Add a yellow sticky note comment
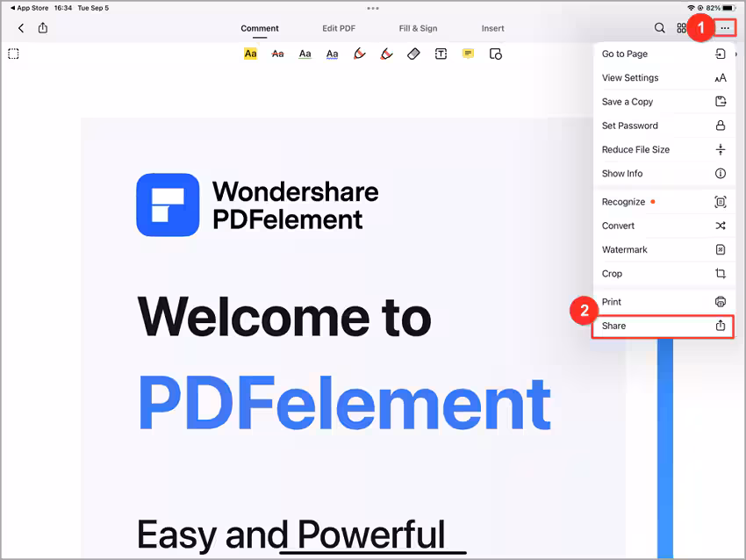Viewport: 746px width, 560px height. 468,54
